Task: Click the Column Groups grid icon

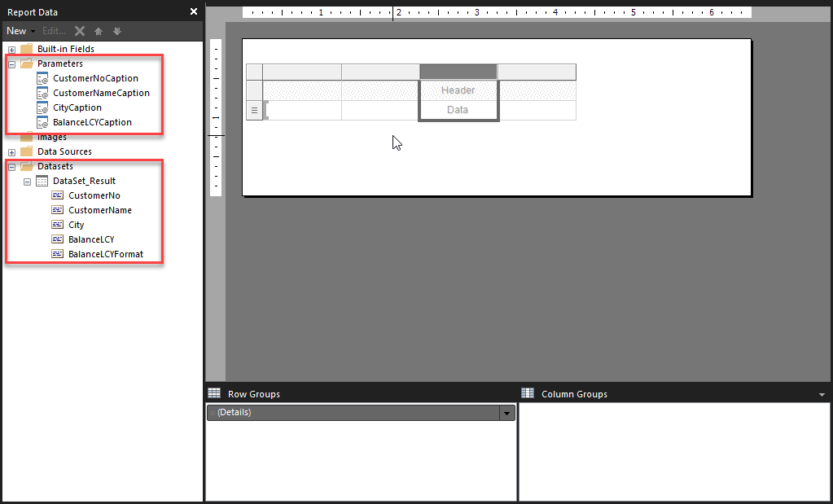Action: [x=529, y=394]
